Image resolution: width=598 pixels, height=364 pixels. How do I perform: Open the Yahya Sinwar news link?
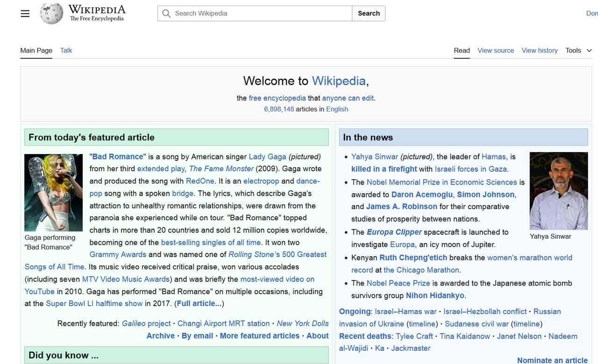375,156
